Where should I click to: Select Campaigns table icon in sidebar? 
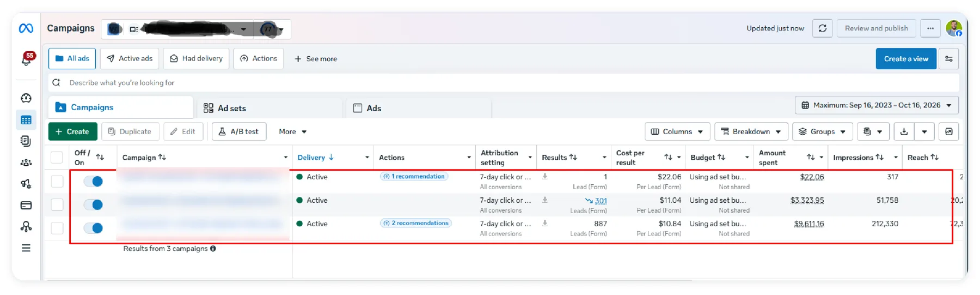(26, 120)
